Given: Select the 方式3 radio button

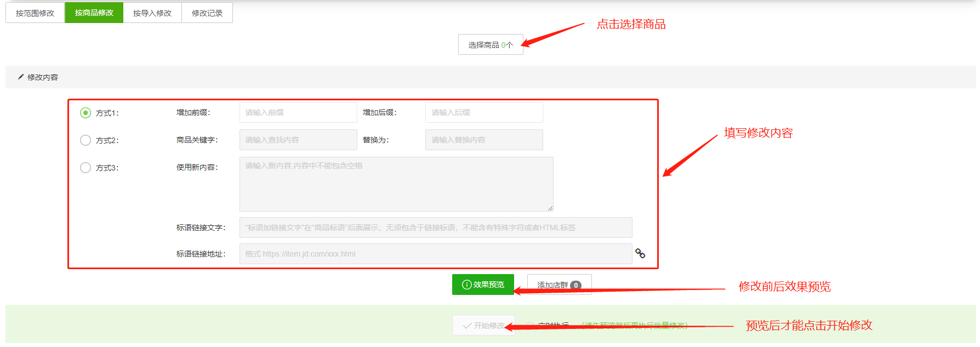Looking at the screenshot, I should [x=86, y=168].
